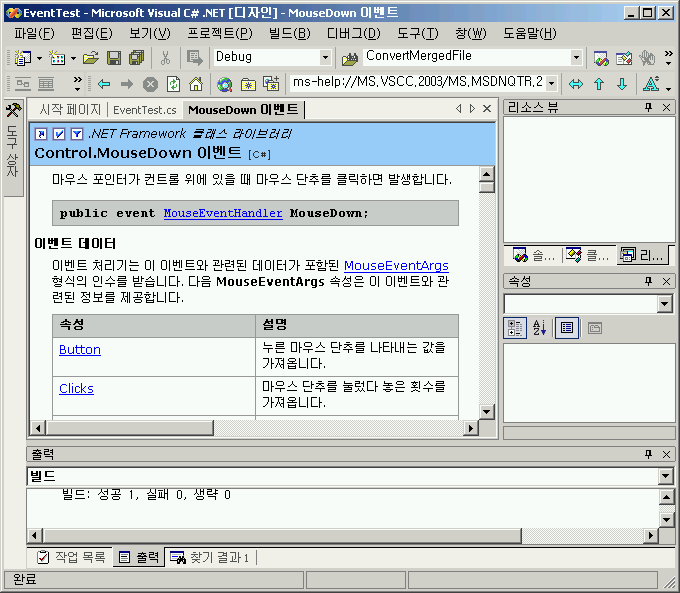
Task: Open the Favorites folder icon
Action: coord(248,84)
